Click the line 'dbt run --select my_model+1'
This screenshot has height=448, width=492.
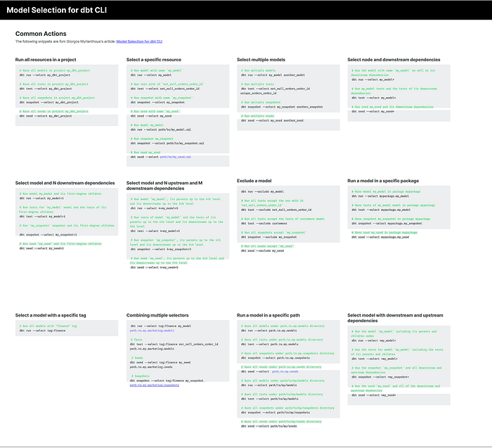41,198
